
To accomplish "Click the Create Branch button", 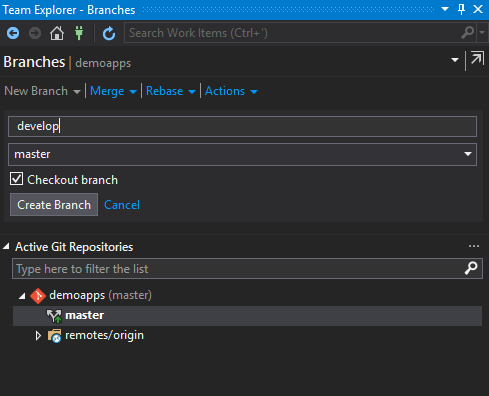I will tap(54, 205).
